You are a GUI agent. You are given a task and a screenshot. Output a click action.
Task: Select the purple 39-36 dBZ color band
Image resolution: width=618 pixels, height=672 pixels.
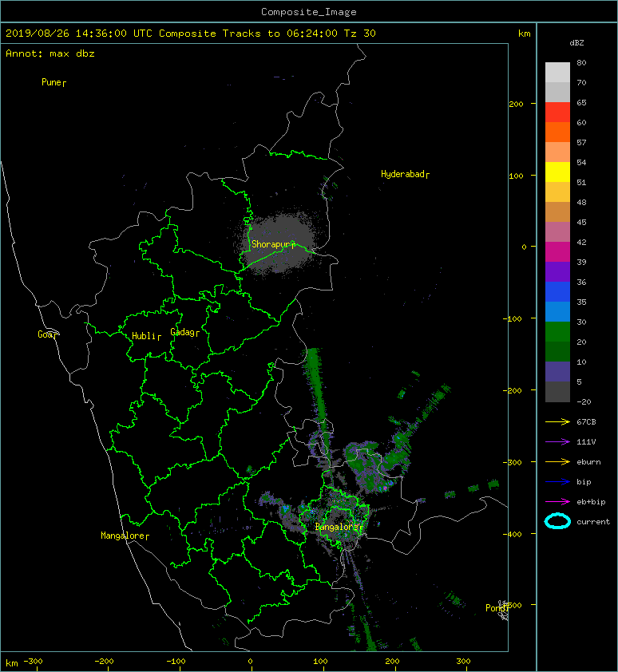tap(557, 272)
